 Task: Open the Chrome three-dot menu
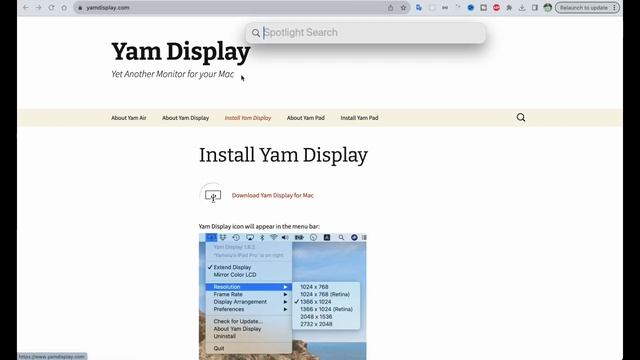(x=615, y=8)
